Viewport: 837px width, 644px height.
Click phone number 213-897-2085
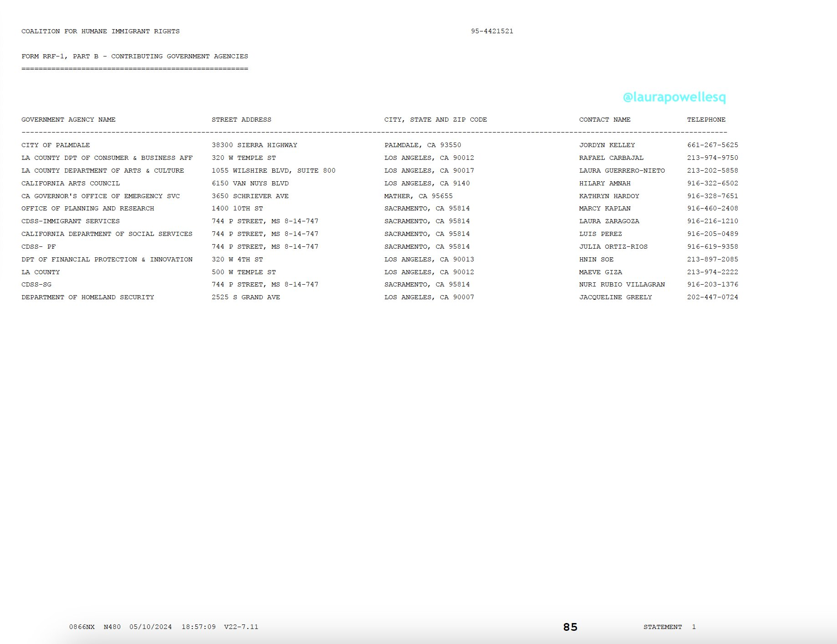pos(713,260)
